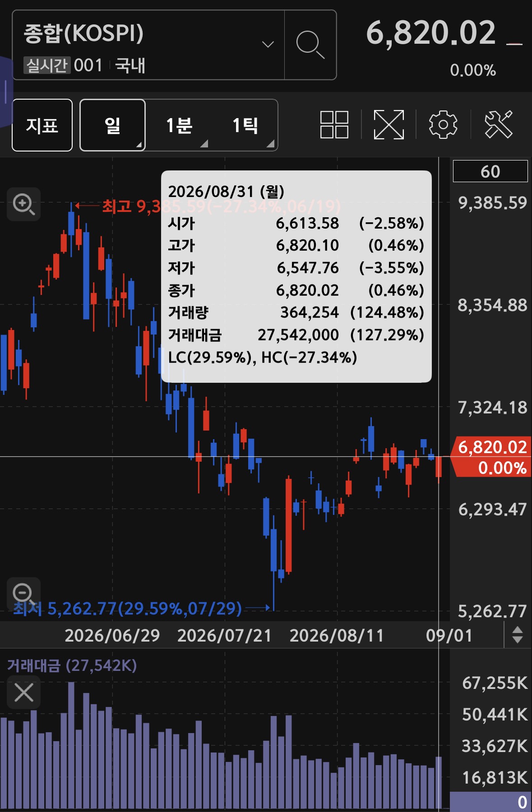Click the 6,820.02 current price tag
This screenshot has height=812, width=532.
[492, 457]
